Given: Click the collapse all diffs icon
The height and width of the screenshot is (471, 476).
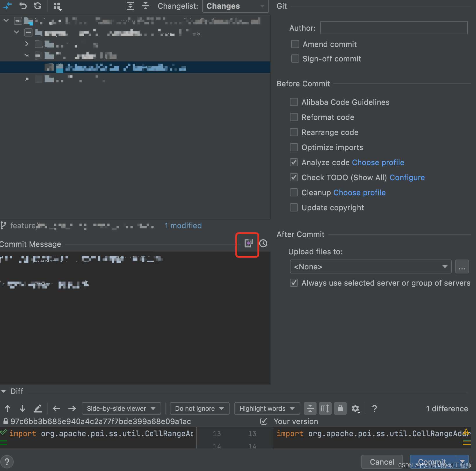Looking at the screenshot, I should 145,6.
